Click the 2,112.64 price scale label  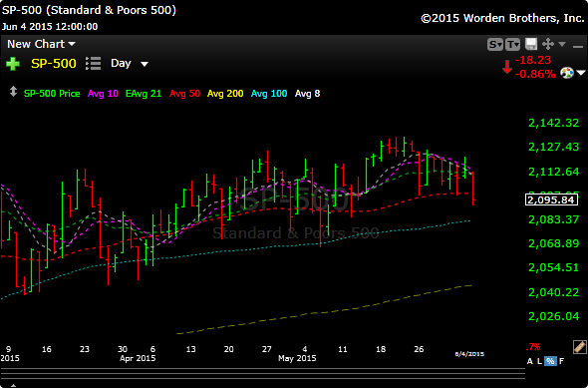point(553,172)
